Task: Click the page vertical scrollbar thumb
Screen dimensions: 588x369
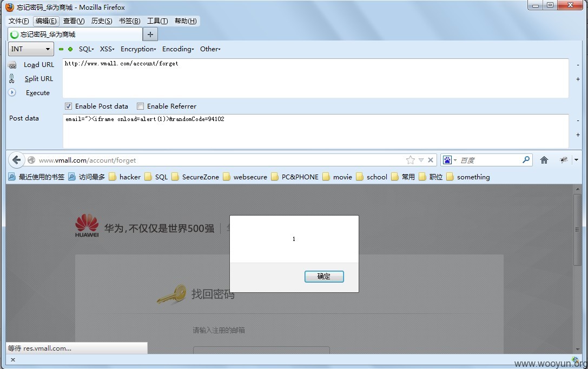Action: tap(577, 229)
